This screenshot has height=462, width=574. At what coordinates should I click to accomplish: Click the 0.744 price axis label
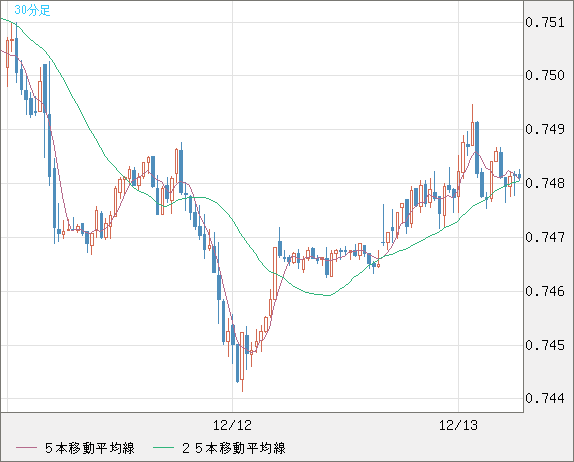(545, 398)
